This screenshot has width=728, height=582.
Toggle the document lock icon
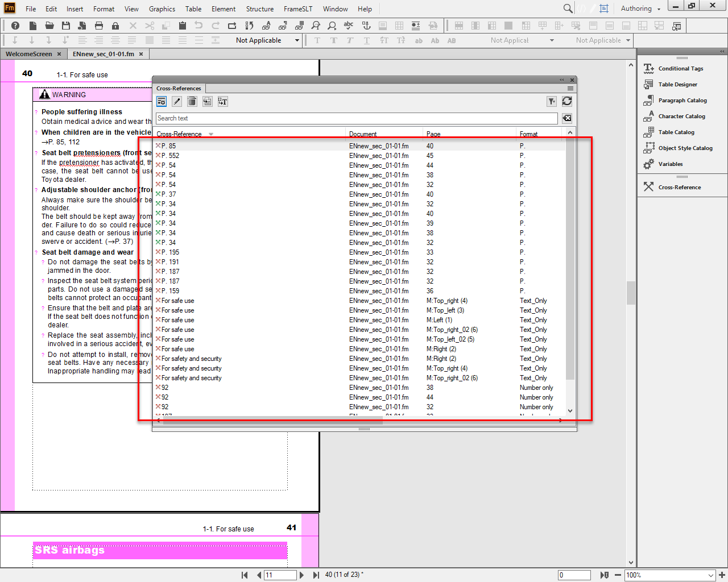point(114,26)
